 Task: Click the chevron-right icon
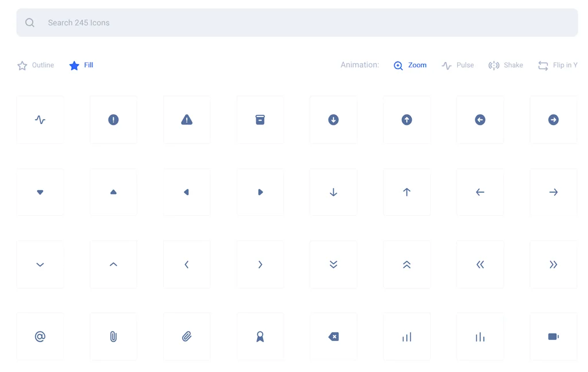point(260,264)
